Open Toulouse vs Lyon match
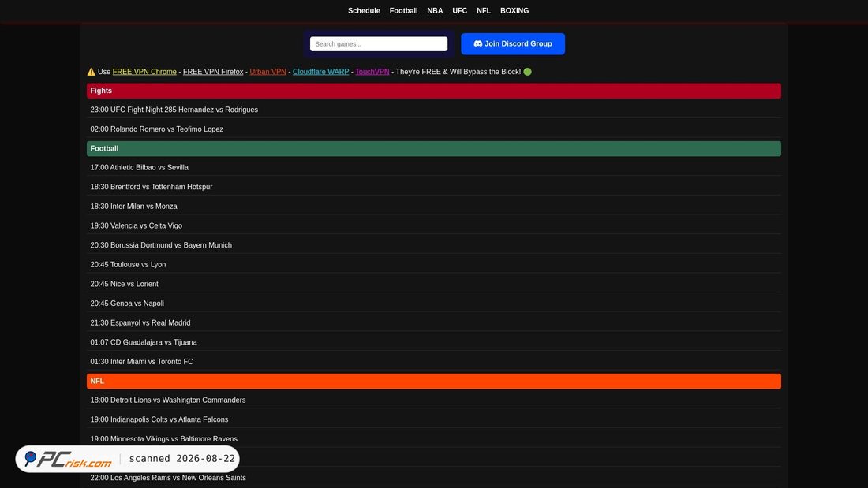 [x=433, y=264]
